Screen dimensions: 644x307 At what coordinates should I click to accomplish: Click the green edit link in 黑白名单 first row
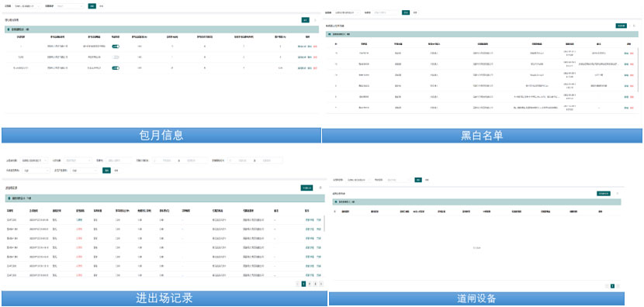[x=626, y=53]
